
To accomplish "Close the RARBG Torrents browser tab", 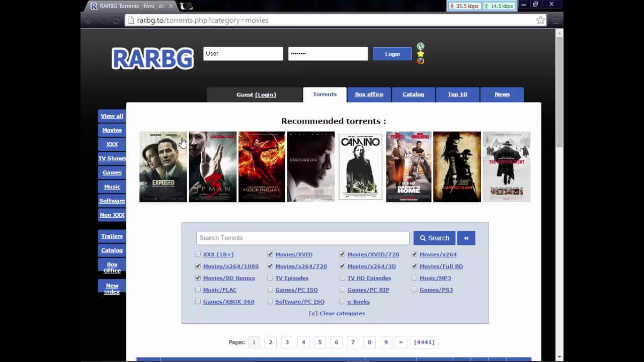I will tap(171, 6).
